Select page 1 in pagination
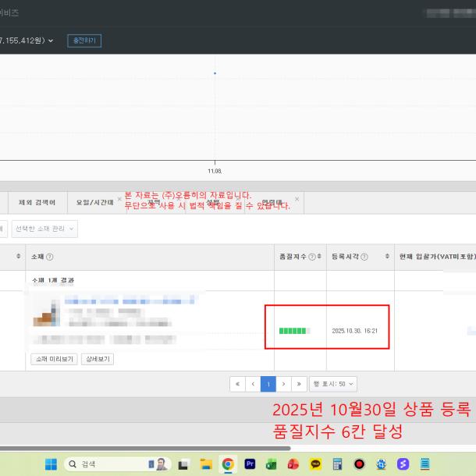476x476 pixels. pos(268,384)
